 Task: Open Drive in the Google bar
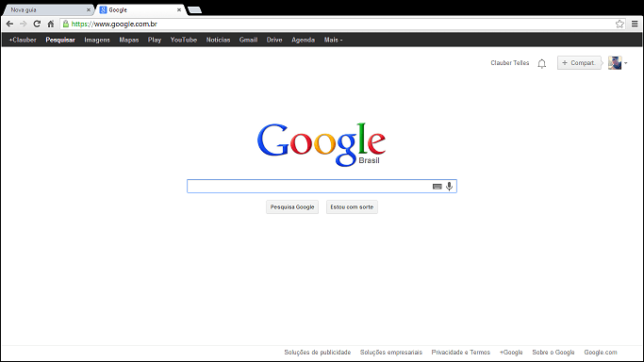[274, 40]
